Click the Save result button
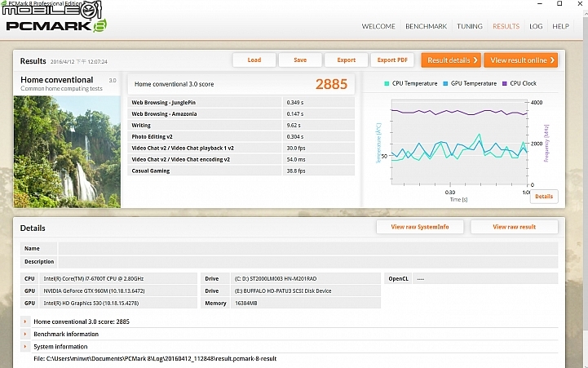This screenshot has width=588, height=368. coord(300,60)
